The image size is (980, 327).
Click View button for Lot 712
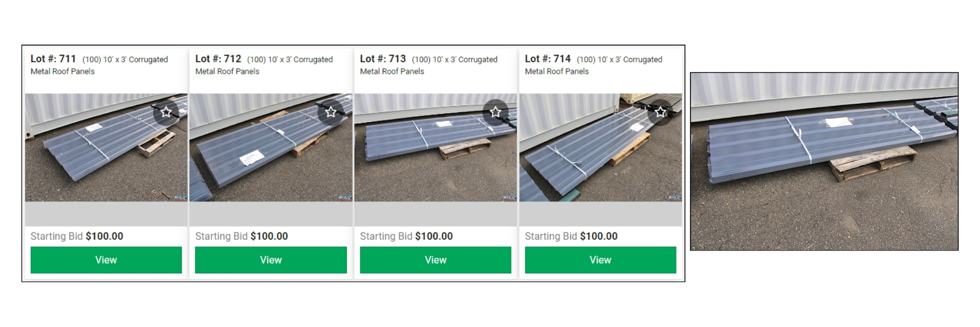pyautogui.click(x=271, y=260)
